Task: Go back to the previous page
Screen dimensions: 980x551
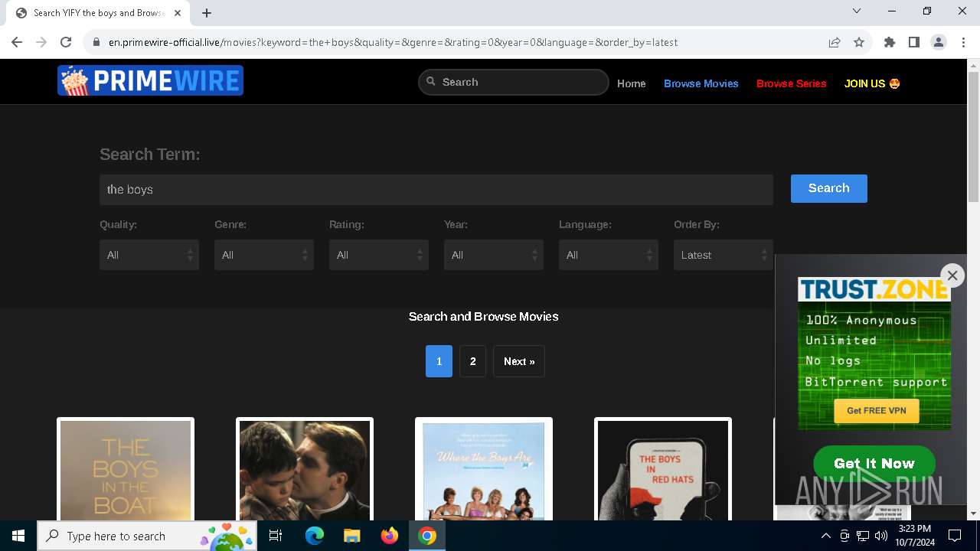Action: pyautogui.click(x=17, y=42)
